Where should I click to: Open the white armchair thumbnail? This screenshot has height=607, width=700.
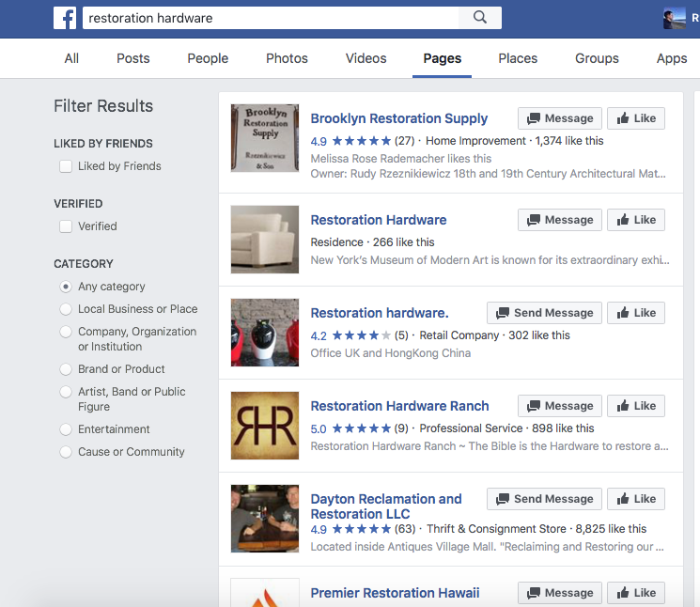(x=265, y=240)
